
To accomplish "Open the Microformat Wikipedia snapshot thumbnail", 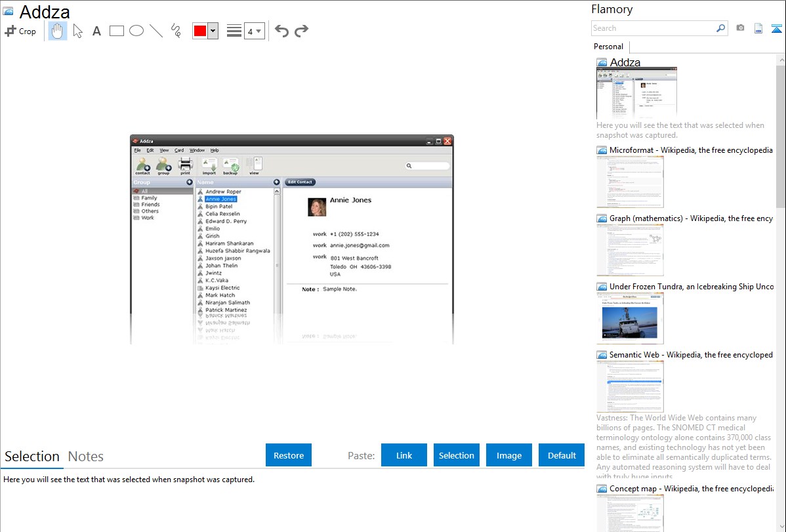I will [x=630, y=182].
